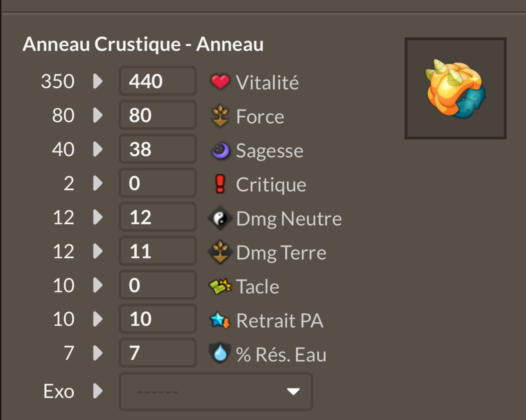Viewport: 526px width, 420px height.
Task: Select the Force input field
Action: tap(158, 115)
